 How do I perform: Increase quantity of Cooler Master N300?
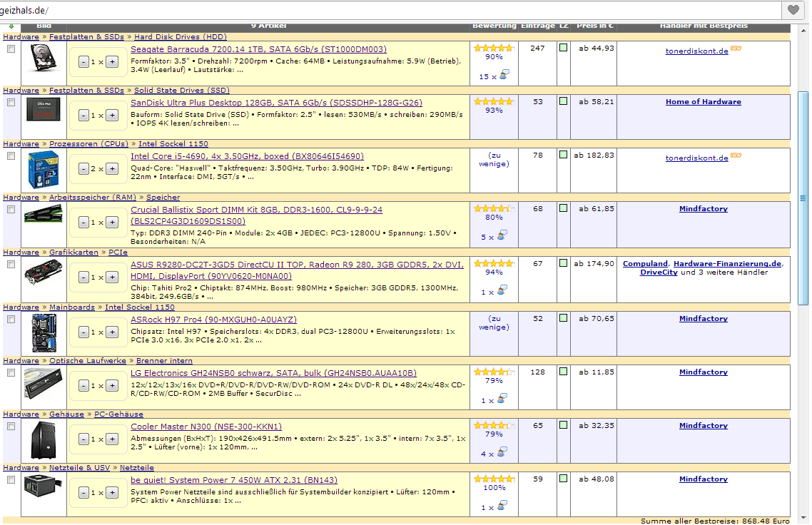coord(112,439)
